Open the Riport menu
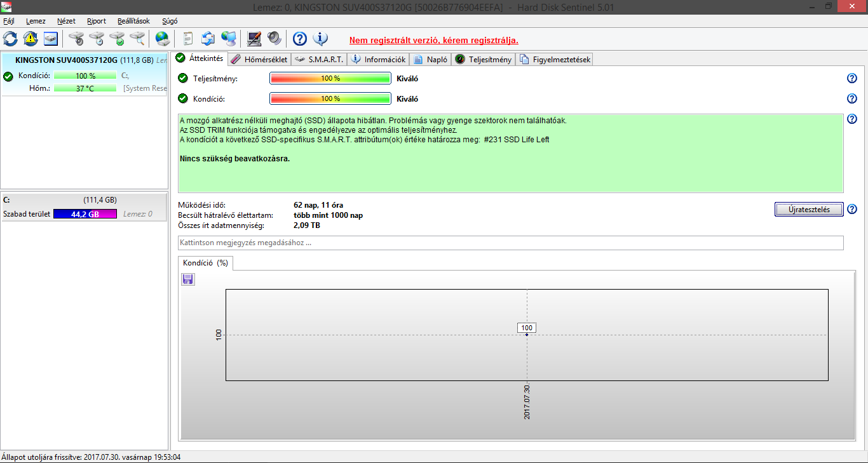The width and height of the screenshot is (868, 463). 97,21
